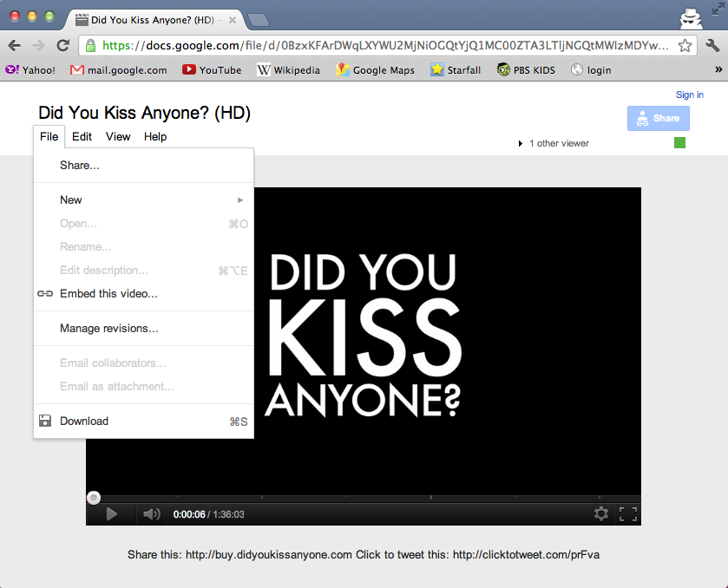Toggle fullscreen with the top-right arrows icon
The height and width of the screenshot is (588, 728).
pos(718,9)
